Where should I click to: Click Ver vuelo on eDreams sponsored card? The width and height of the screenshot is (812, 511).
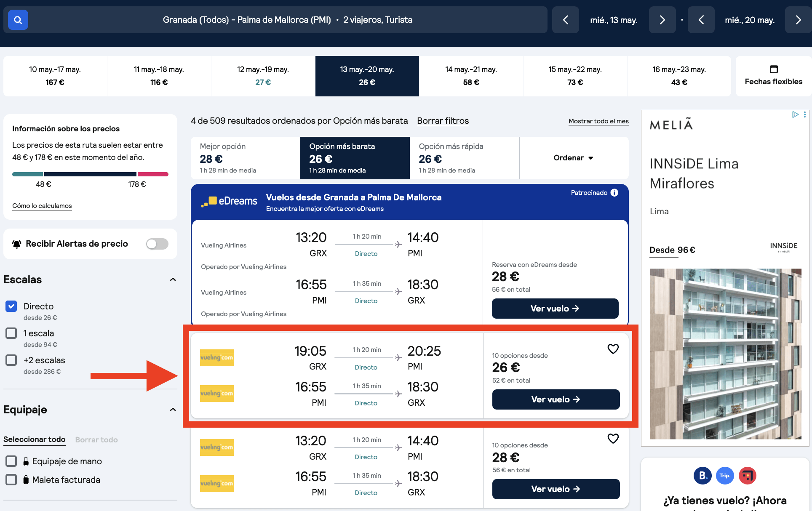point(555,309)
